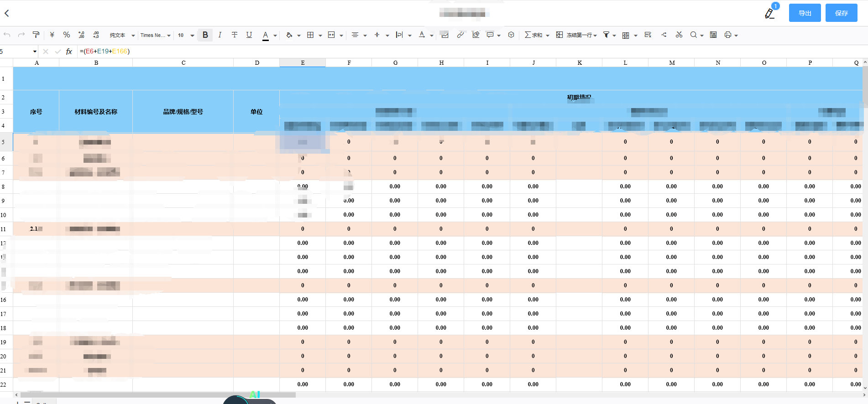Screen dimensions: 868x404
Task: Cancel the formula edit (X)
Action: pos(46,52)
